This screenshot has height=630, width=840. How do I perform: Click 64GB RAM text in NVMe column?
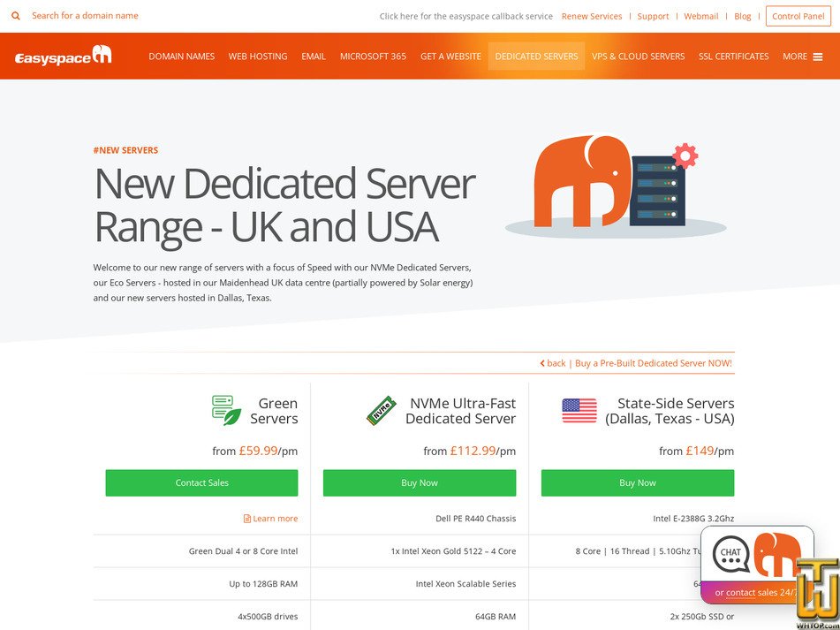click(x=496, y=617)
